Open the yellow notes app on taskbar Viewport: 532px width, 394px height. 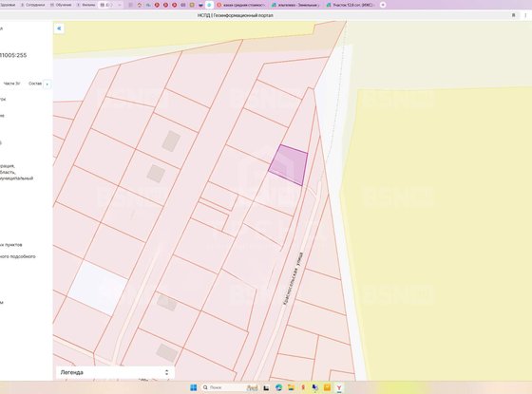pyautogui.click(x=327, y=387)
